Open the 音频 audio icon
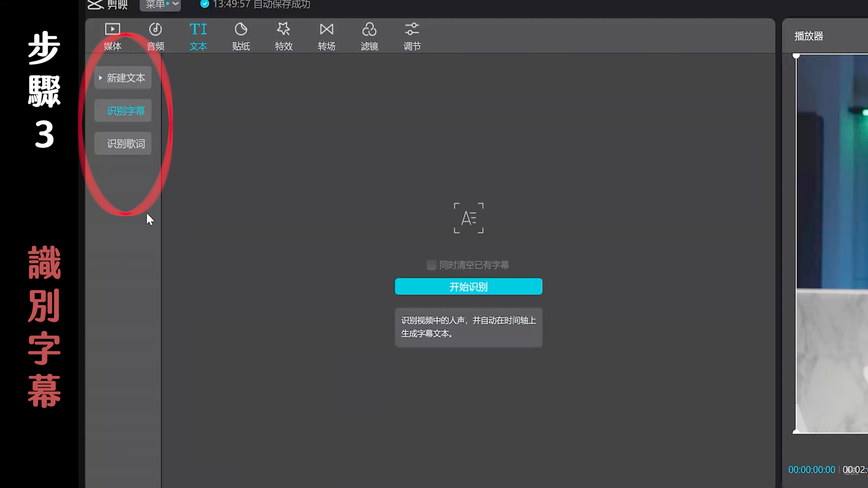The width and height of the screenshot is (868, 488). (x=155, y=30)
